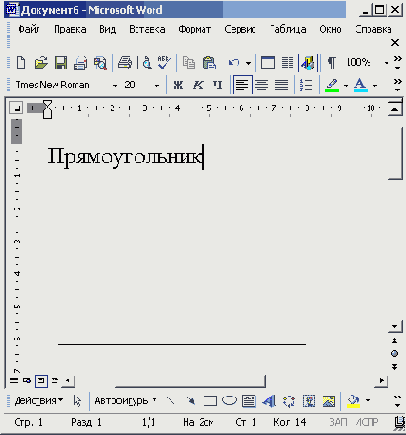
Task: Click the vertical scrollbar down arrow
Action: [395, 326]
